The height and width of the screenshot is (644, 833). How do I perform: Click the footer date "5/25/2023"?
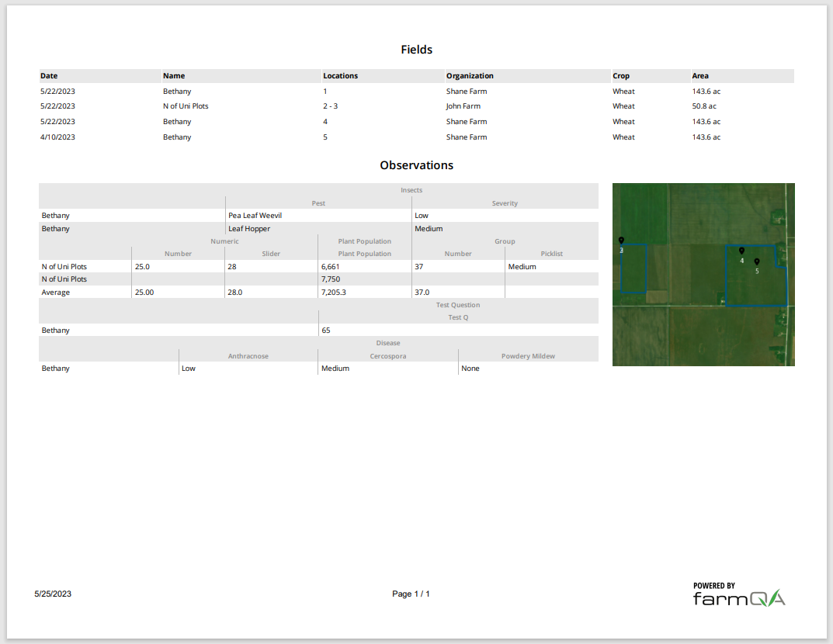coord(53,594)
